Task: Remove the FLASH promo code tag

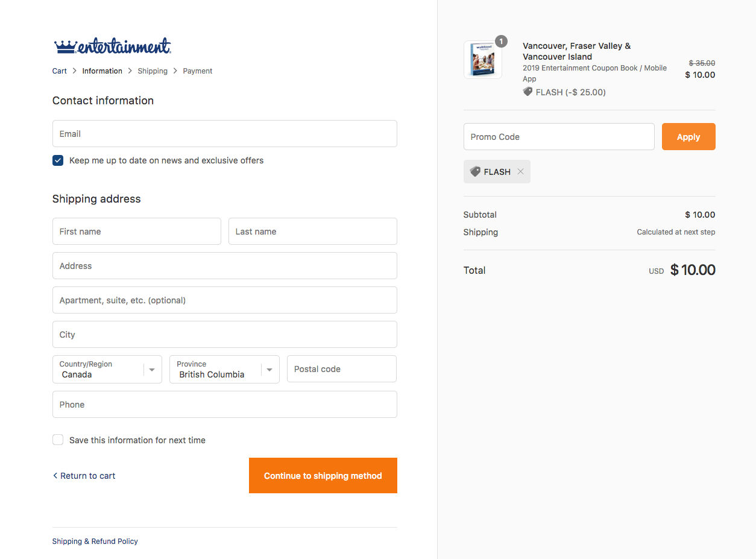Action: point(521,172)
